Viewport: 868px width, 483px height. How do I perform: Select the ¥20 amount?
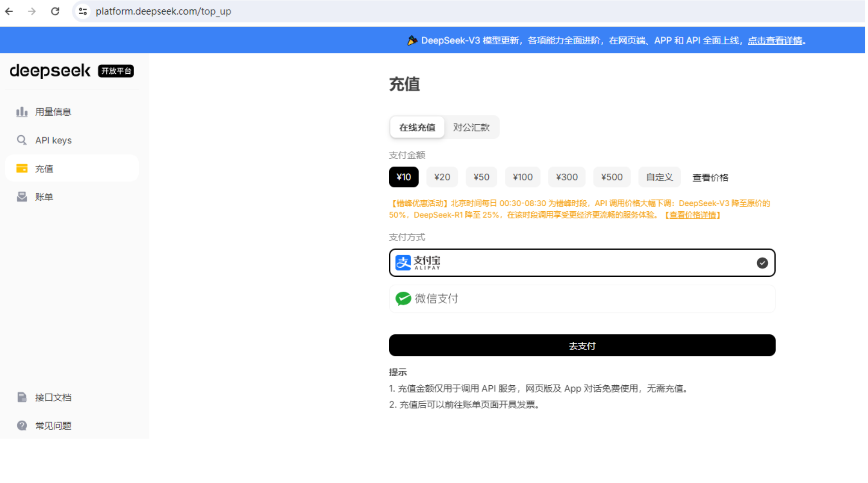[442, 177]
